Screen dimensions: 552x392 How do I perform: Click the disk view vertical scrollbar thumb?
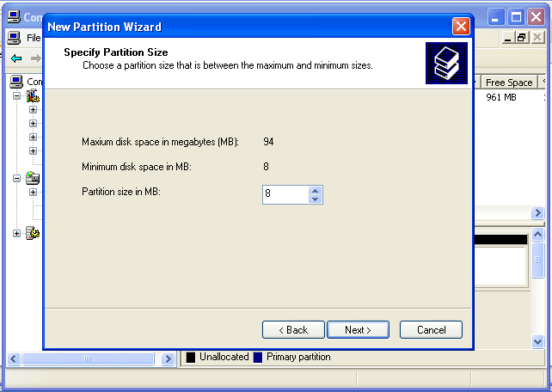point(537,260)
